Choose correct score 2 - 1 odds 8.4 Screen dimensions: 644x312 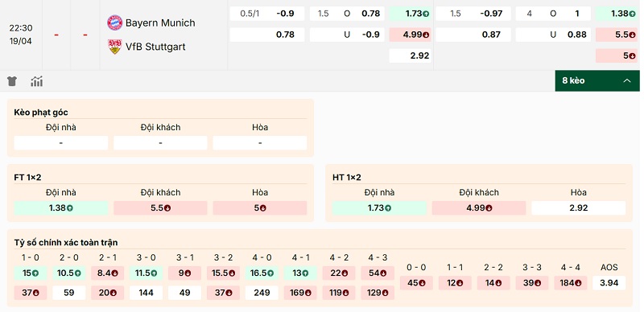[x=107, y=273]
